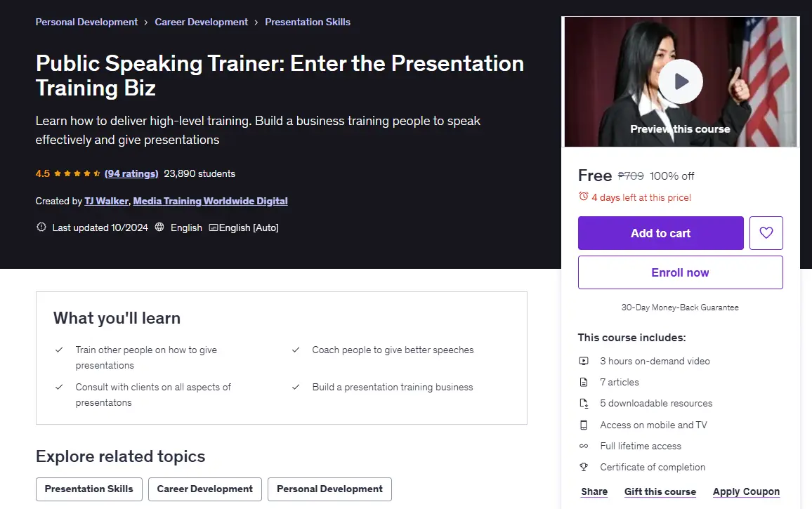Click breadcrumb chevron after Career Development
The image size is (812, 509).
(256, 22)
